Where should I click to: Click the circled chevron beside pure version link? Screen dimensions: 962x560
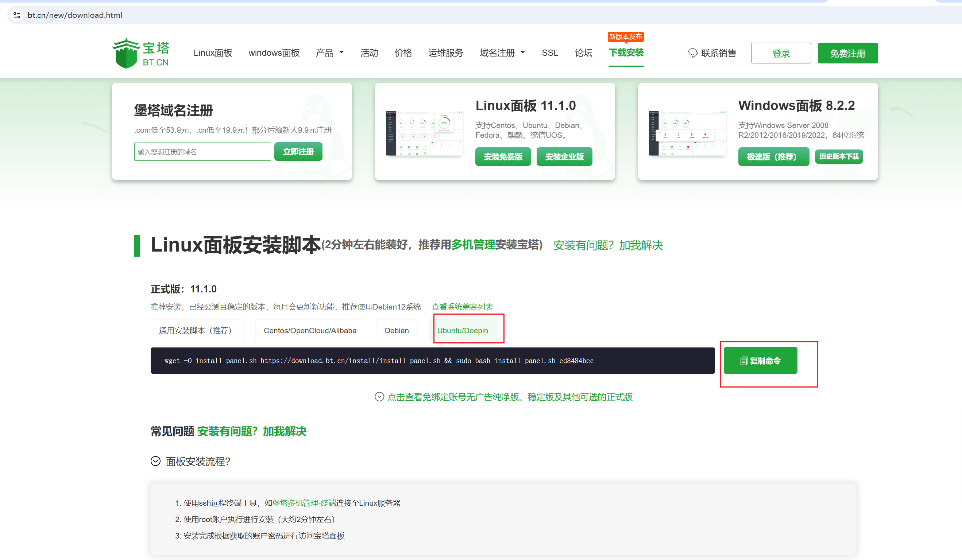point(379,397)
